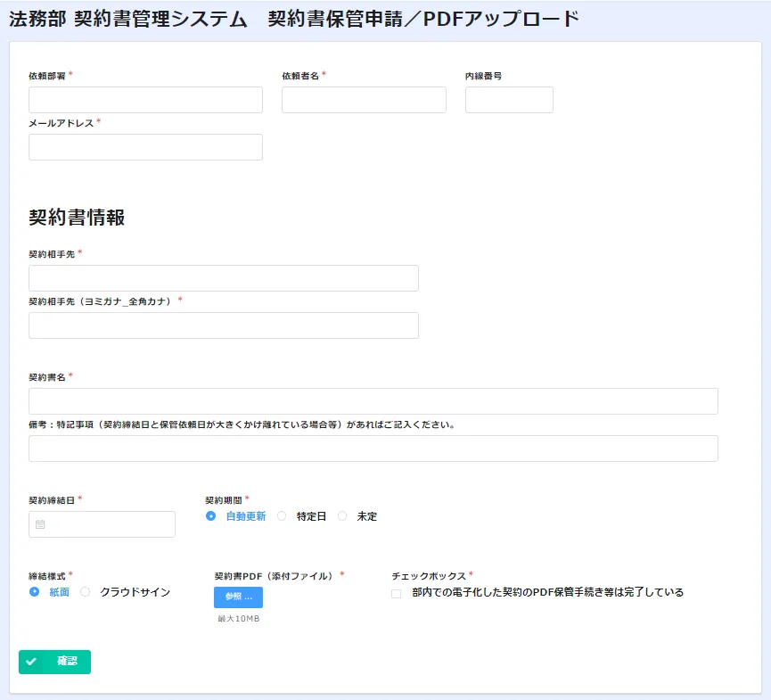Select 紙面 as the signing format
This screenshot has height=700, width=771.
pyautogui.click(x=35, y=591)
